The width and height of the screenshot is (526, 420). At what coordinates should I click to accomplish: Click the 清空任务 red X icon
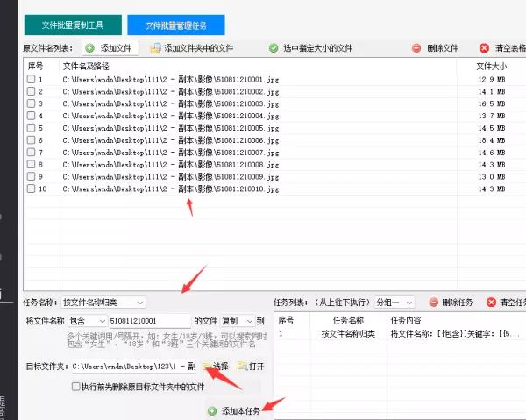(491, 303)
